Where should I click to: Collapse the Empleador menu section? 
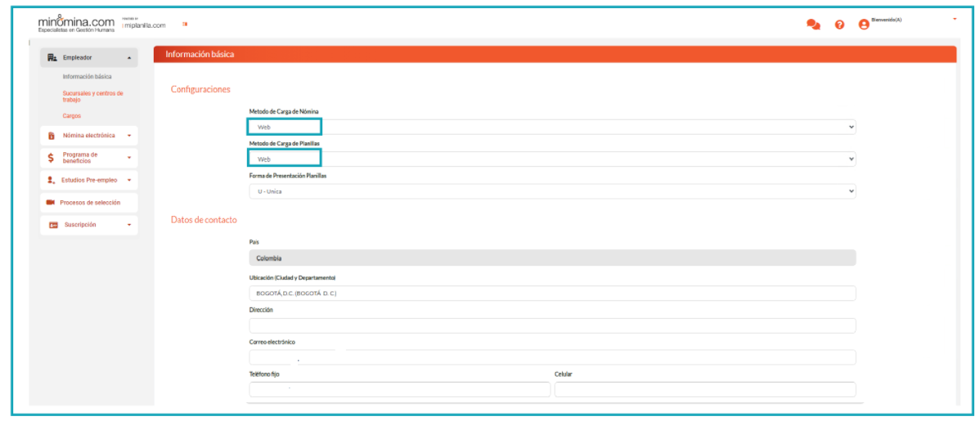(x=128, y=58)
